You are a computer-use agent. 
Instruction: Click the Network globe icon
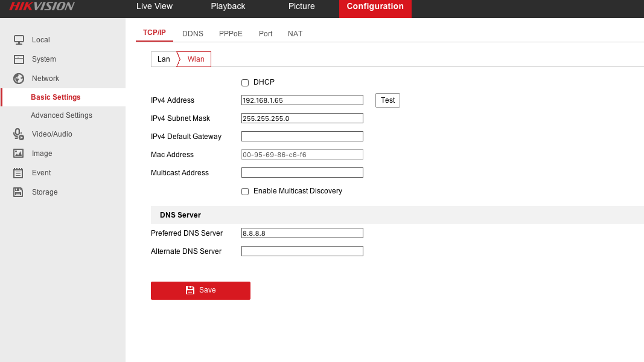19,79
